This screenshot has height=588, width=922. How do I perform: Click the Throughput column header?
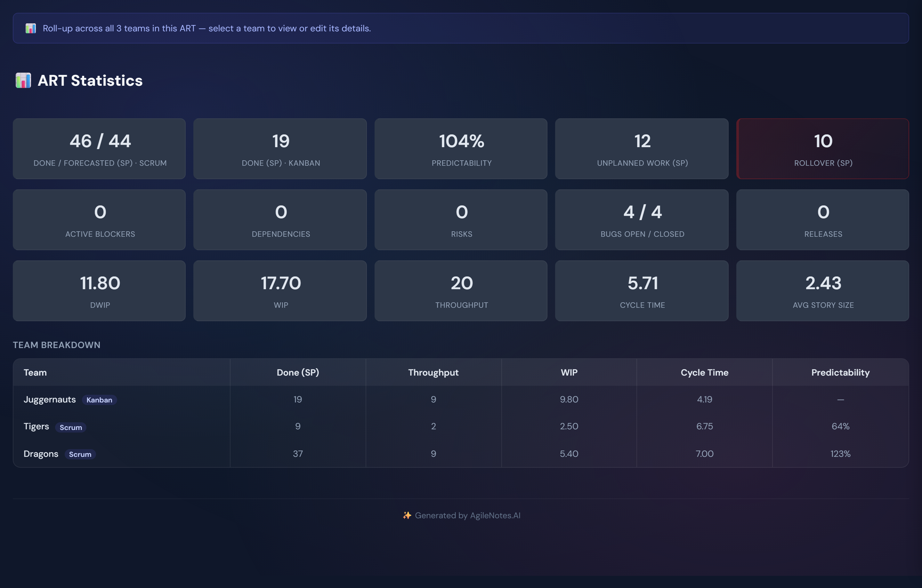click(x=433, y=373)
